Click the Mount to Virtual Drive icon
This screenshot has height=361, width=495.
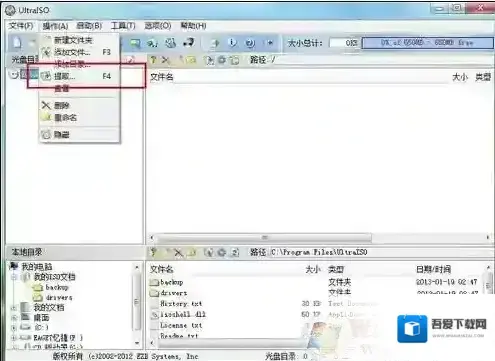coord(189,43)
